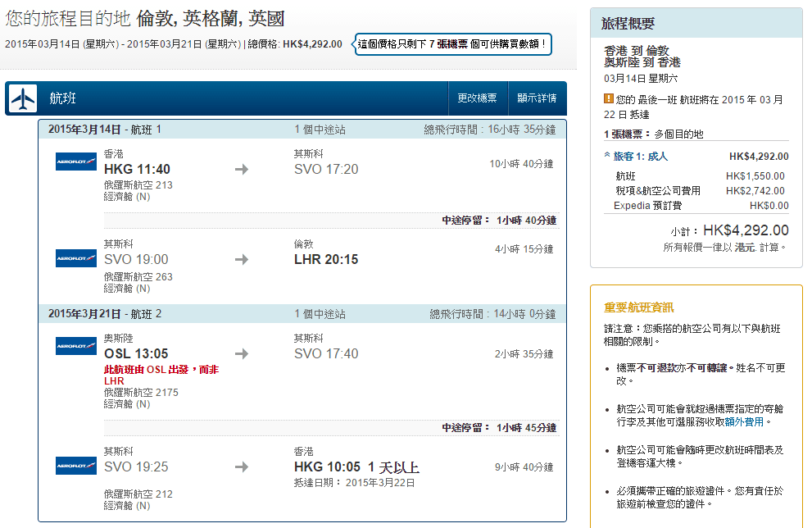Select the 2015年3月14日 航班 1 header
This screenshot has height=528, width=812.
click(x=105, y=130)
